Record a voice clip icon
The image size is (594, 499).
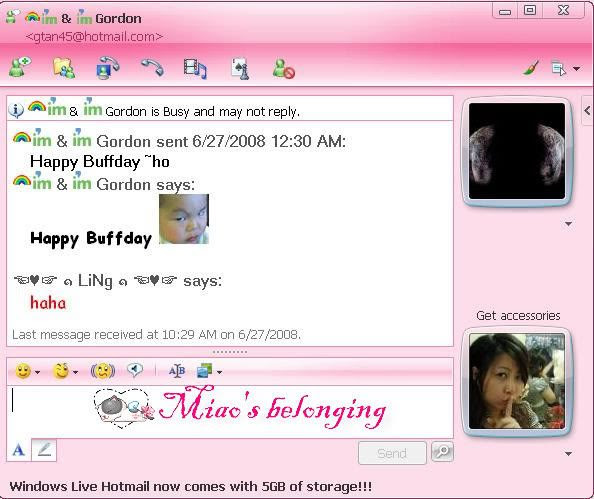coord(135,369)
